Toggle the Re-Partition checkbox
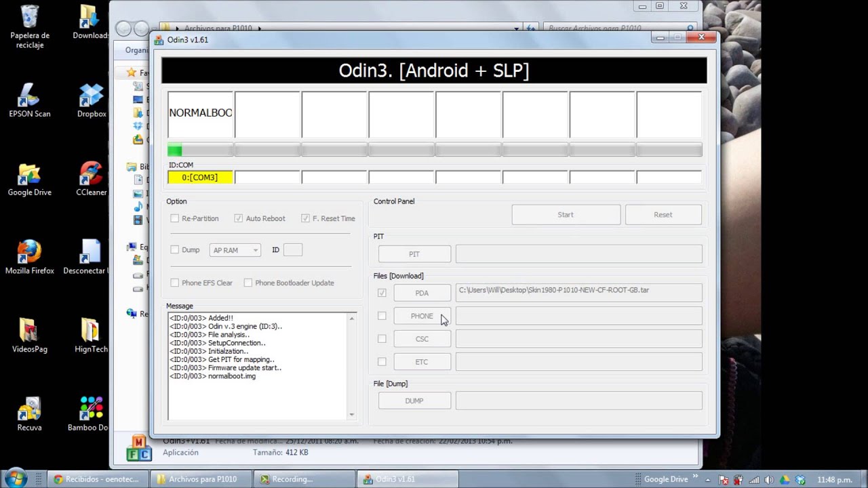Screen dimensions: 868x488 174,218
